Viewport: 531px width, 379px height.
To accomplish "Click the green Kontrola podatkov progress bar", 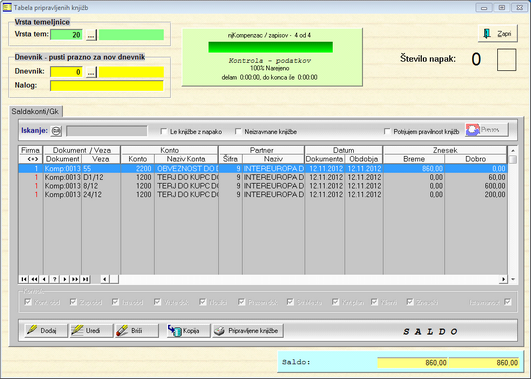I will click(271, 47).
